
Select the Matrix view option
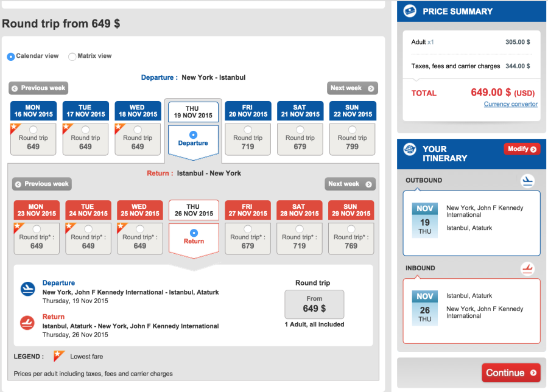(x=72, y=57)
